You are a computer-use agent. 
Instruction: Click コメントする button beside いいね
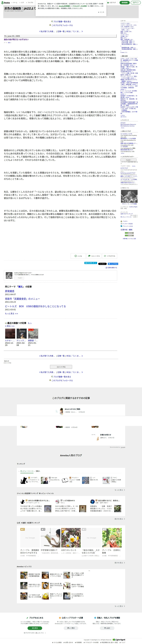point(94,256)
